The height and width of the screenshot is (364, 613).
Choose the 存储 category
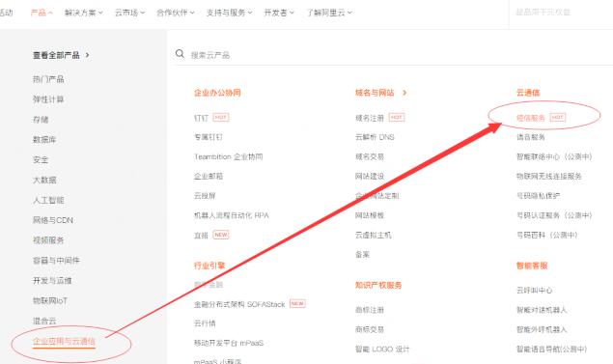tap(41, 120)
